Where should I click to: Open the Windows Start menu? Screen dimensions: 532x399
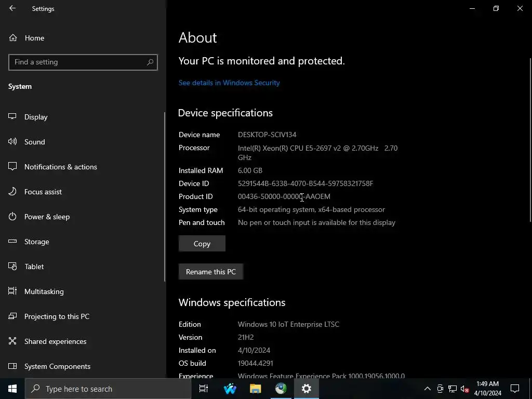(x=12, y=389)
